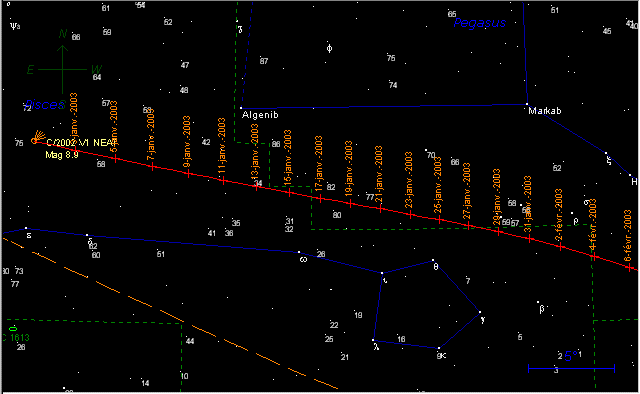The image size is (640, 394).
Task: Click the 11-janv.-2003 track marker
Action: (x=223, y=180)
